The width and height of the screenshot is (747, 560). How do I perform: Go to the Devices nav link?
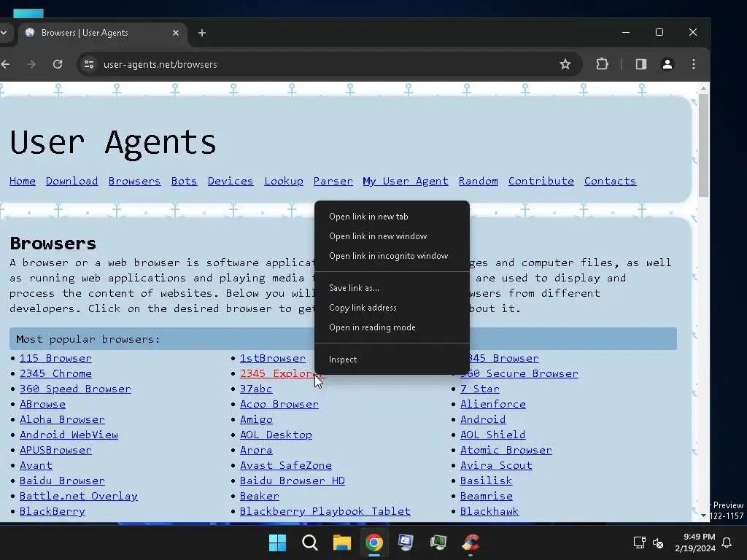click(x=230, y=181)
